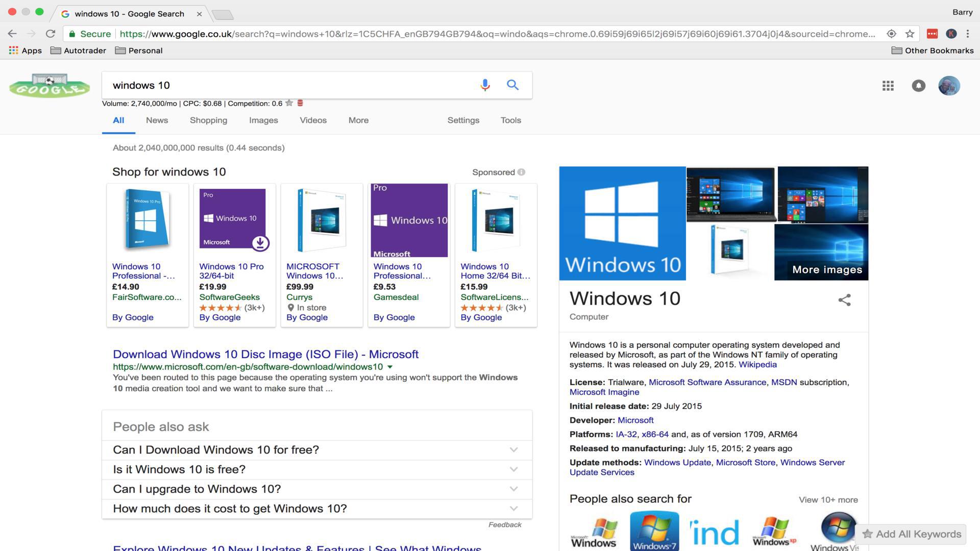
Task: Click the Gamesdeal Windows 10 product image
Action: (x=409, y=220)
